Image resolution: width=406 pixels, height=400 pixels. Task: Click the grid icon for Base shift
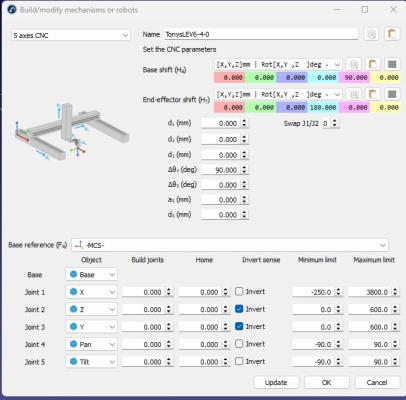392,64
